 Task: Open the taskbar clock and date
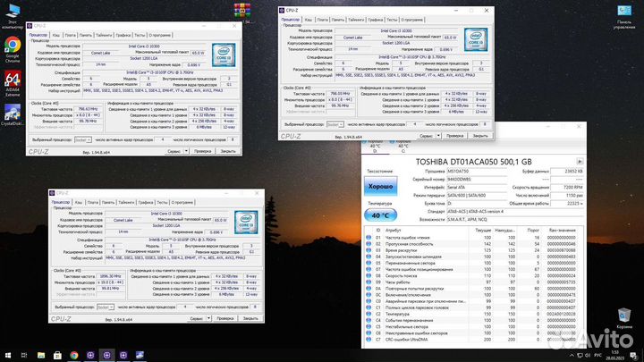point(614,356)
